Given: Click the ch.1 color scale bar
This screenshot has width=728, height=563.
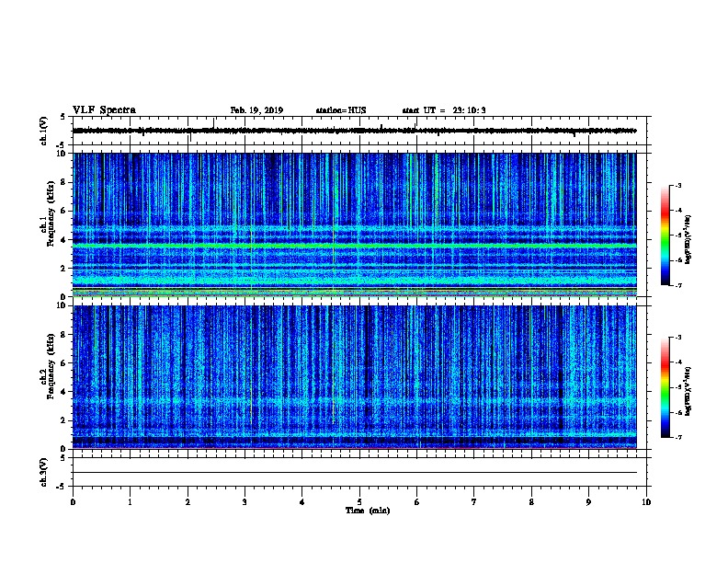Looking at the screenshot, I should [665, 236].
